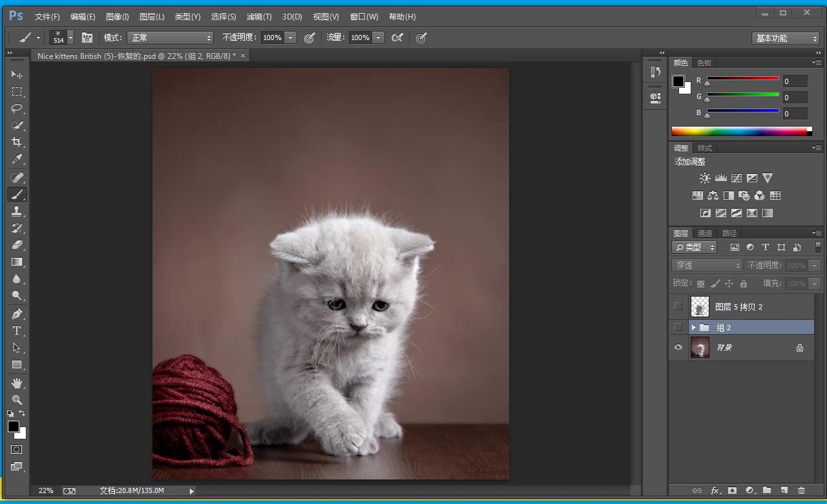
Task: Switch to 通道 tab
Action: [705, 233]
